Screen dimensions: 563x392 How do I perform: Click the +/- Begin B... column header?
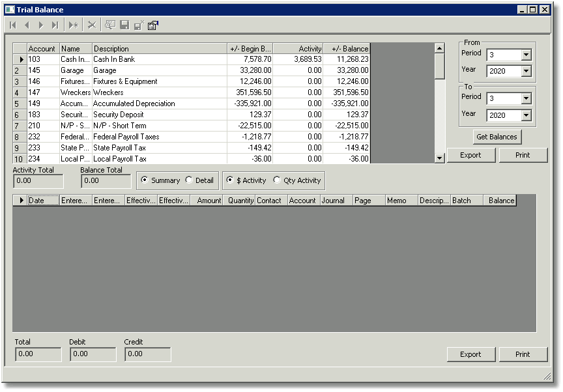[250, 48]
